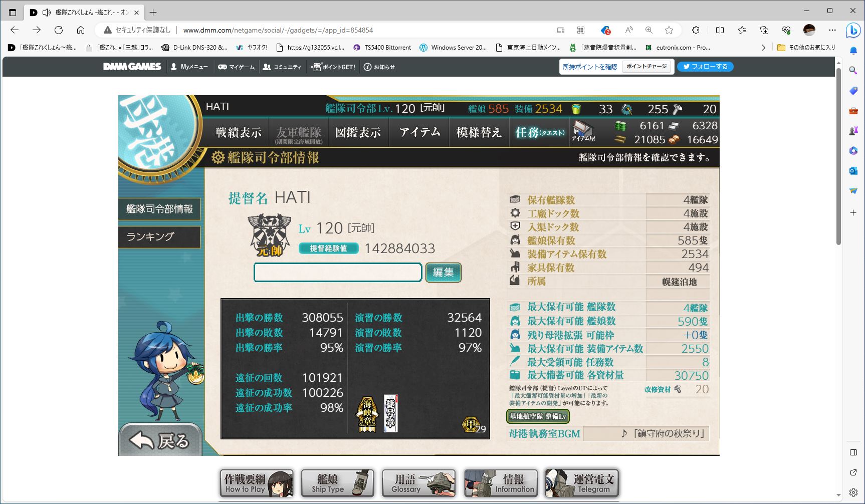Open browser settings and more menu
This screenshot has height=504, width=865.
point(832,30)
